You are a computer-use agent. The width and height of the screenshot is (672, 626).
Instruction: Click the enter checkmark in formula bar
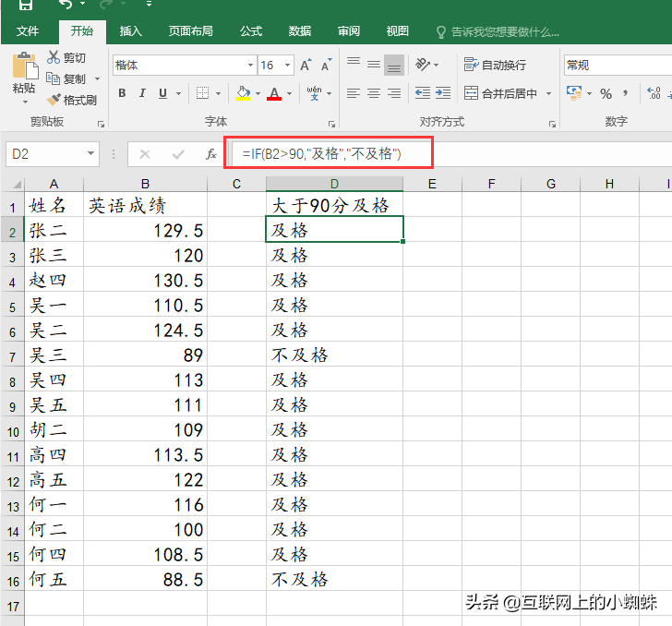(178, 154)
